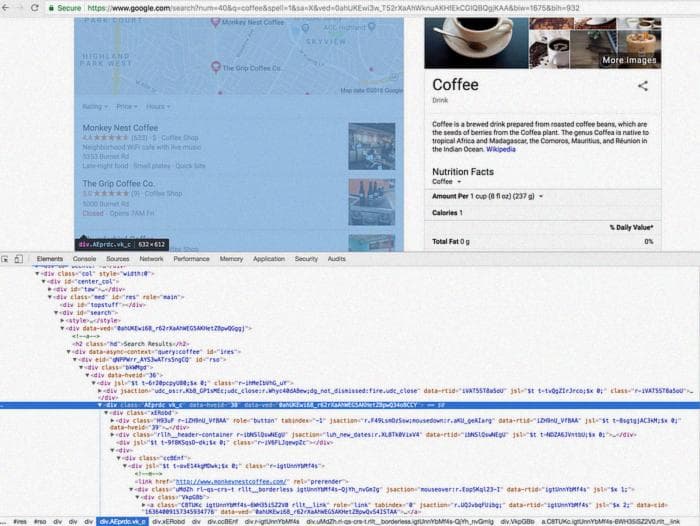The height and width of the screenshot is (526, 700).
Task: Open the Application tab
Action: 269,259
